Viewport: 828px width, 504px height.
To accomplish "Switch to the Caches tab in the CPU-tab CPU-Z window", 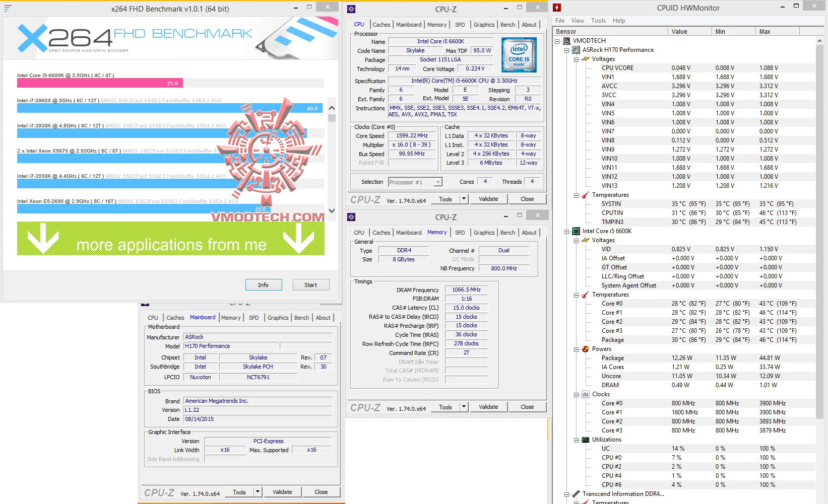I will 381,25.
